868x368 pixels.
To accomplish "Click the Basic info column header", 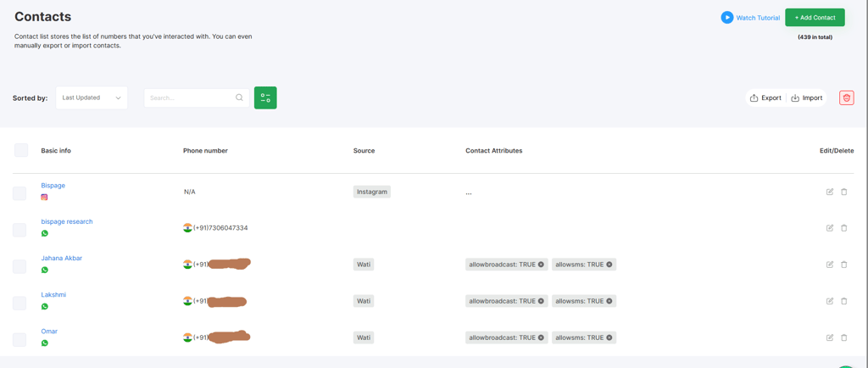I will (x=56, y=151).
